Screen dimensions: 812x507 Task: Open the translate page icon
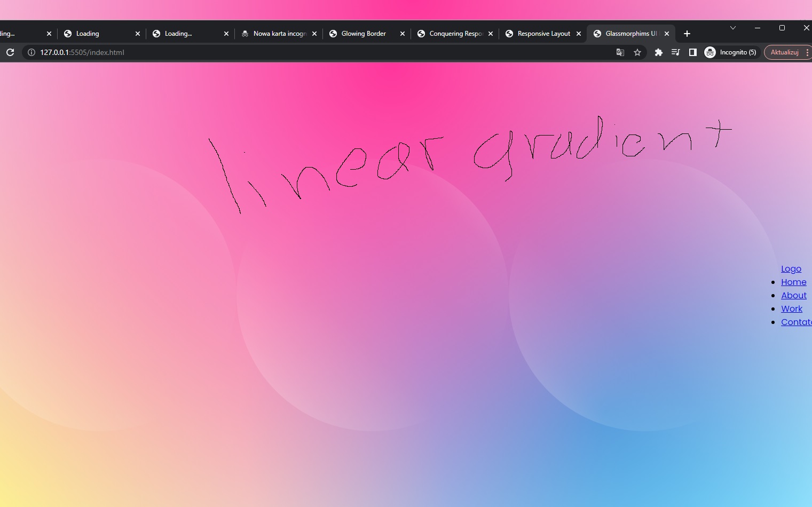pos(620,52)
